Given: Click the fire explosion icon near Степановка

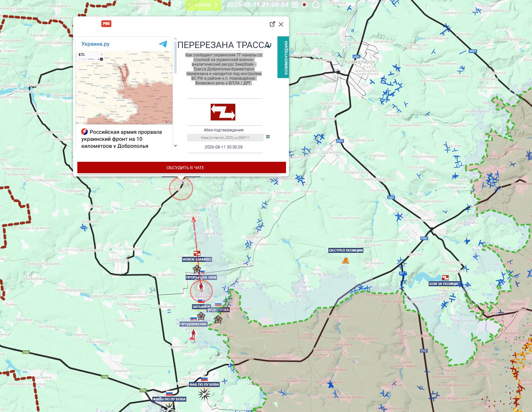Looking at the screenshot, I should click(345, 260).
